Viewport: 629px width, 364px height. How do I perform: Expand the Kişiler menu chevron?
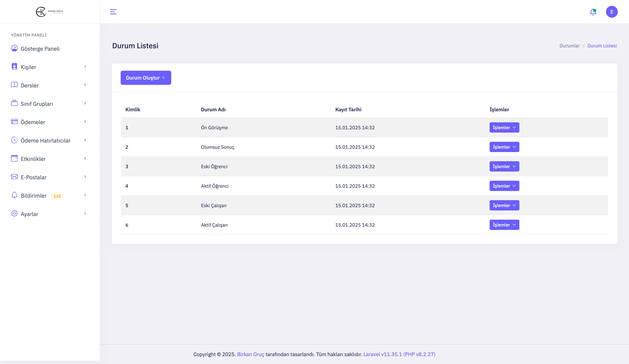(85, 66)
